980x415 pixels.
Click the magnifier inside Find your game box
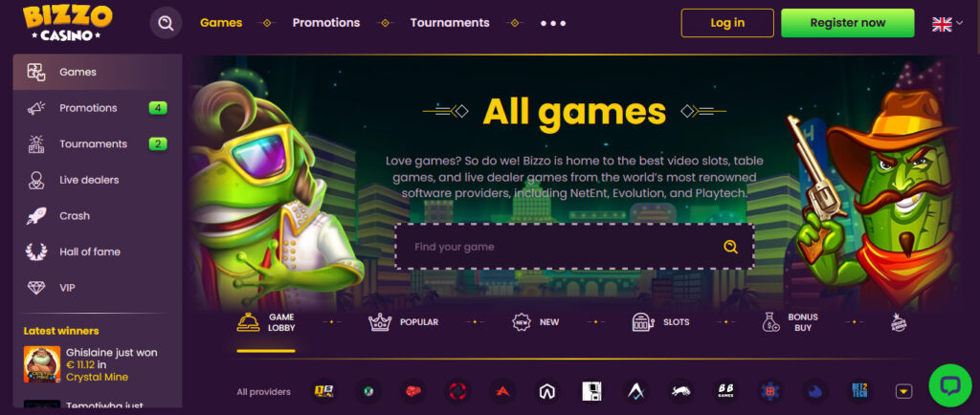730,247
